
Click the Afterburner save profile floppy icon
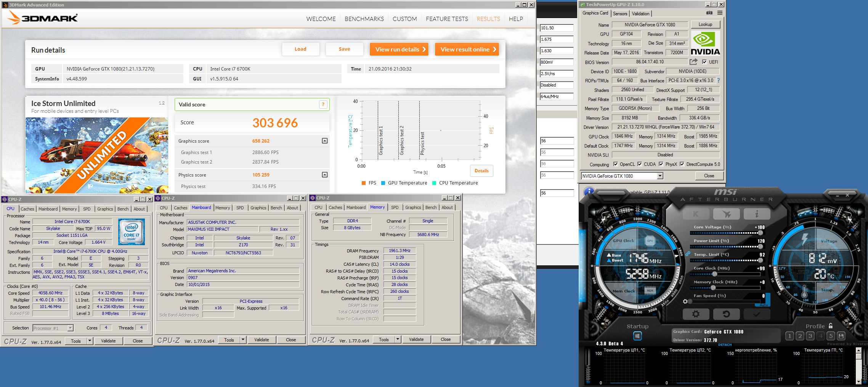click(x=841, y=336)
